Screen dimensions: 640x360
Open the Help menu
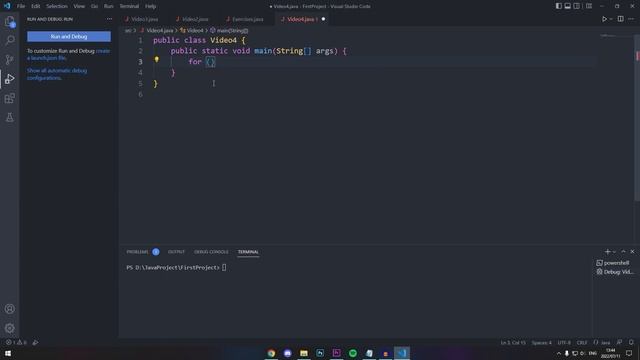point(151,6)
